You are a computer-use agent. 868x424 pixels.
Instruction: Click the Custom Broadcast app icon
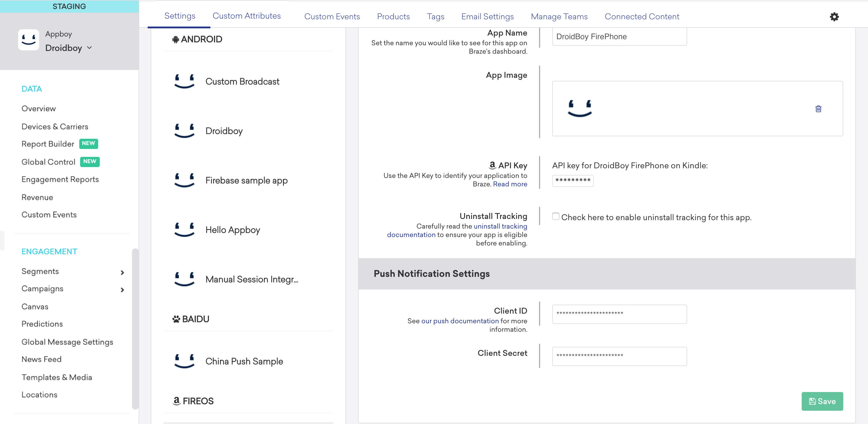click(x=184, y=81)
